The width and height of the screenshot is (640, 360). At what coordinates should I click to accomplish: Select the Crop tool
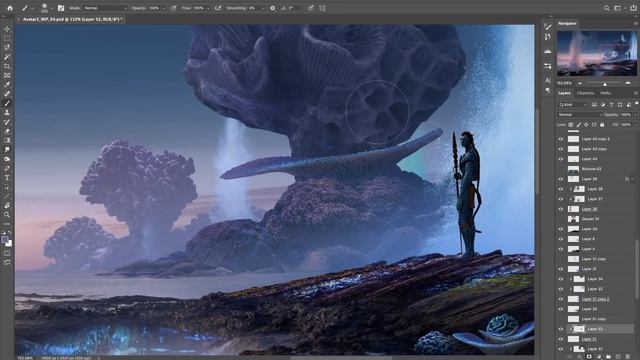7,66
